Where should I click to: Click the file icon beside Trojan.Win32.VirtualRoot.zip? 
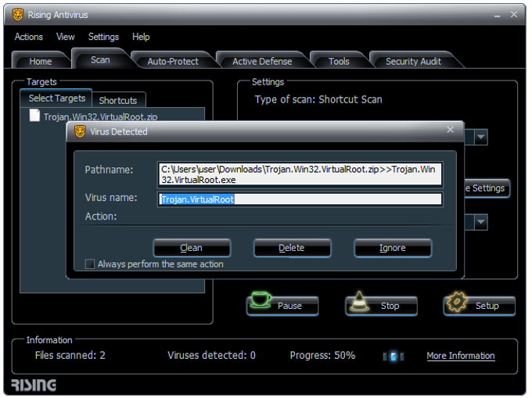tap(34, 115)
